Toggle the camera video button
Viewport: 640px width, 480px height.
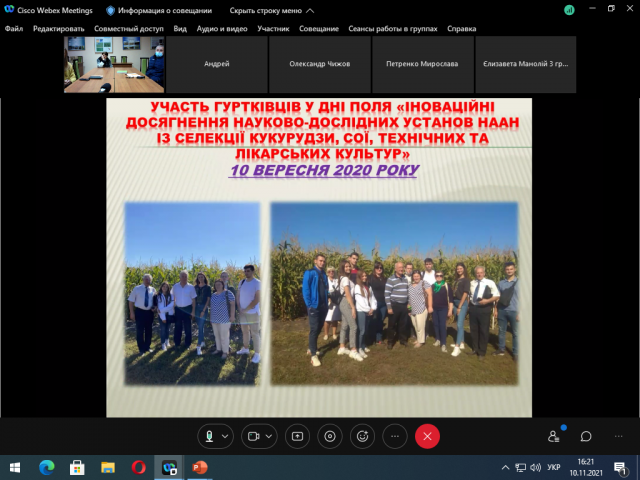coord(253,436)
